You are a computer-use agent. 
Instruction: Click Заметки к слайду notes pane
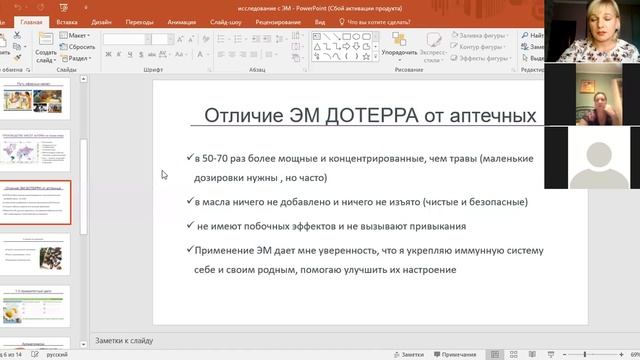click(x=124, y=340)
